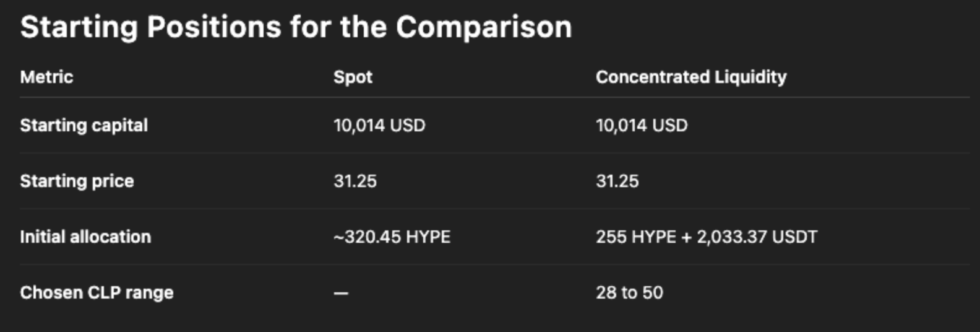Viewport: 980px width, 332px height.
Task: Select the Spot column header
Action: coord(353,77)
